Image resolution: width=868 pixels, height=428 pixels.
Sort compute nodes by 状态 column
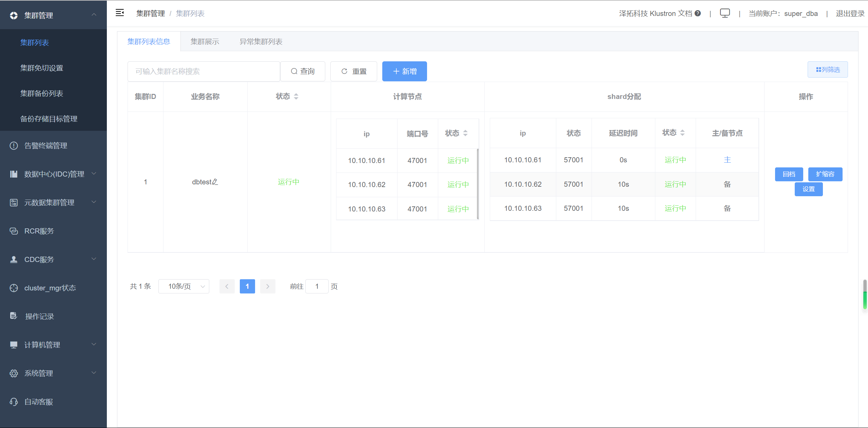(465, 133)
